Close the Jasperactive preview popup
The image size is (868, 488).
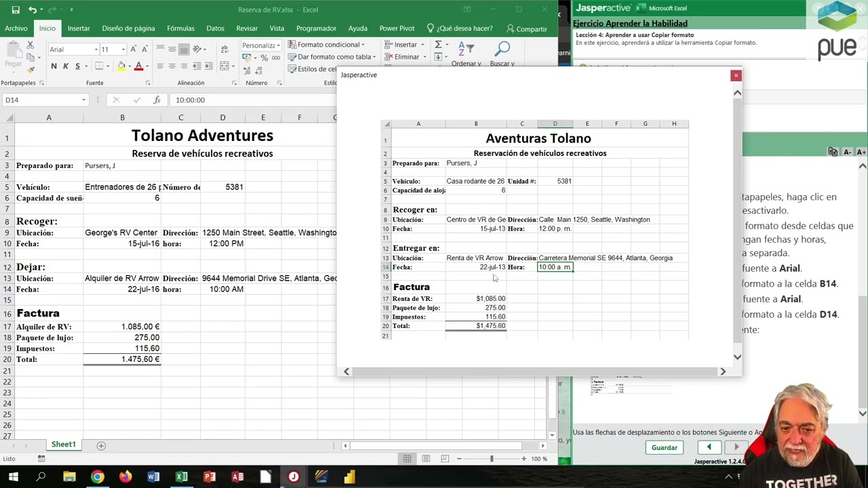(x=736, y=75)
